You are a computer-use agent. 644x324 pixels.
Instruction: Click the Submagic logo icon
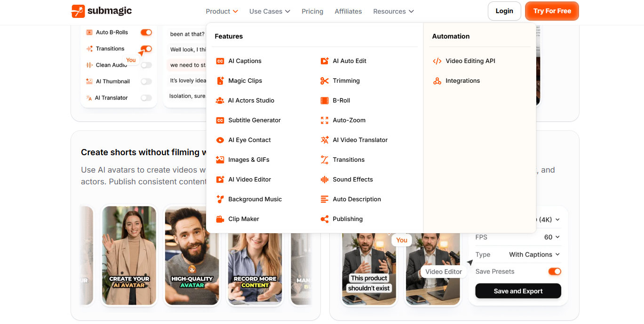(78, 11)
